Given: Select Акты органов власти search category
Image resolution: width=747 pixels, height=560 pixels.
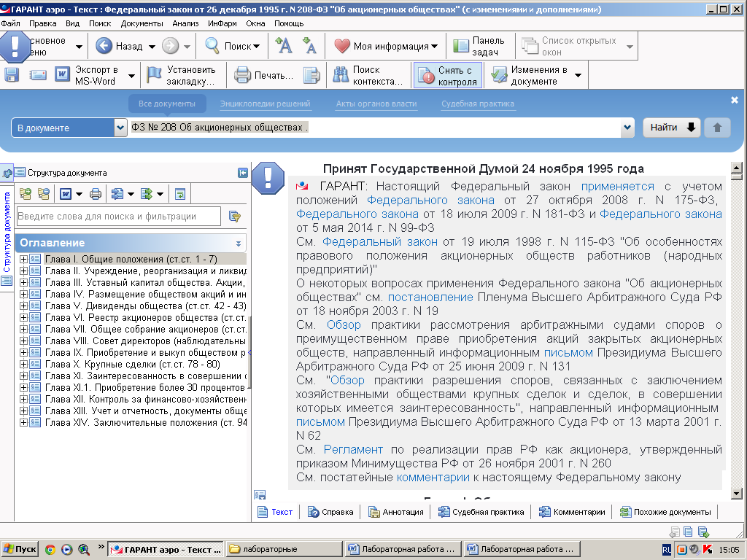Looking at the screenshot, I should click(x=376, y=104).
